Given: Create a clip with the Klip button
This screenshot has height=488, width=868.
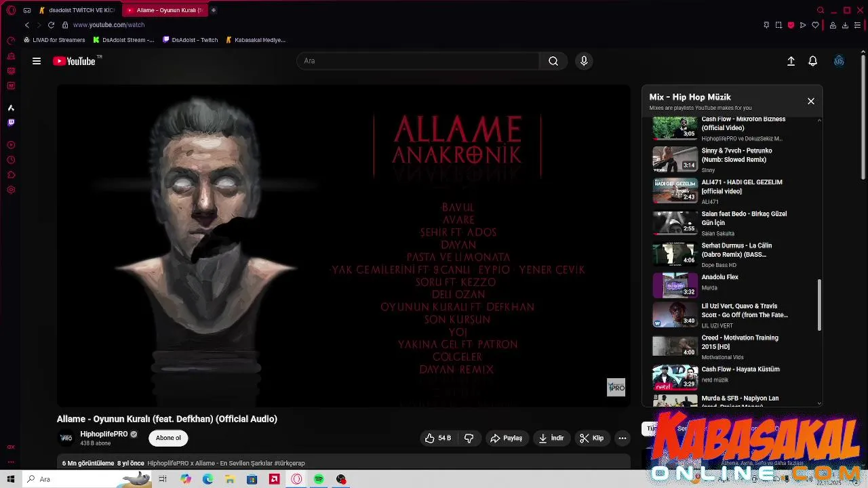Looking at the screenshot, I should [x=591, y=439].
